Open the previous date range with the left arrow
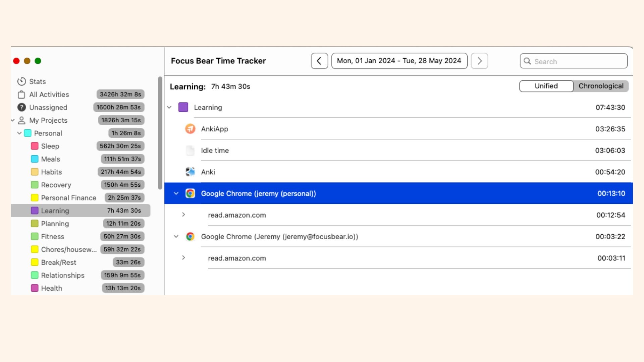This screenshot has height=362, width=644. (319, 61)
